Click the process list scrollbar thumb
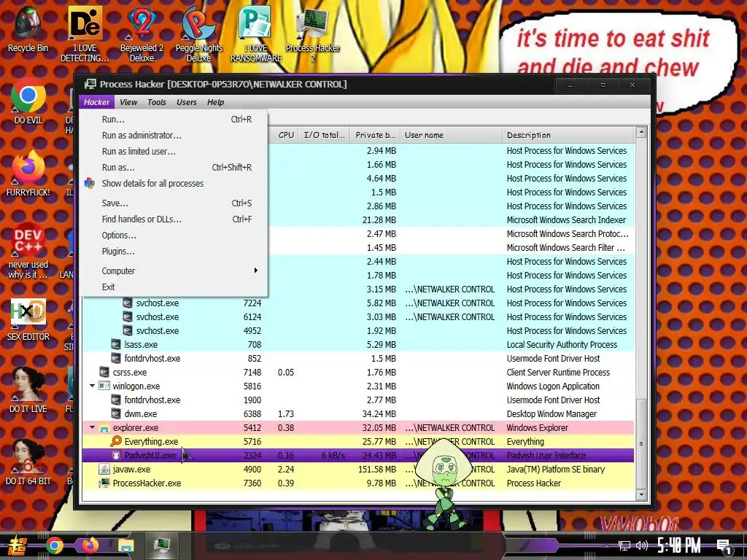The height and width of the screenshot is (560, 747). (x=641, y=443)
